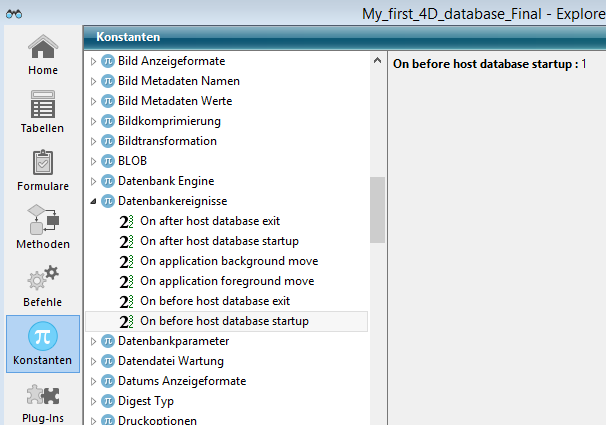Viewport: 606px width, 425px height.
Task: Open the Home section icon
Action: pos(42,48)
